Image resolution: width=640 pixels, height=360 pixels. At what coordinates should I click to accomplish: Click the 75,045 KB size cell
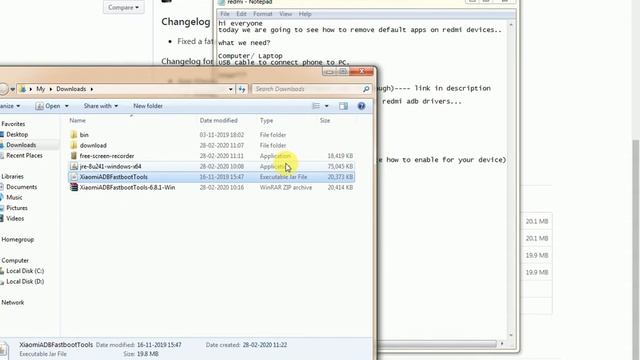point(340,167)
